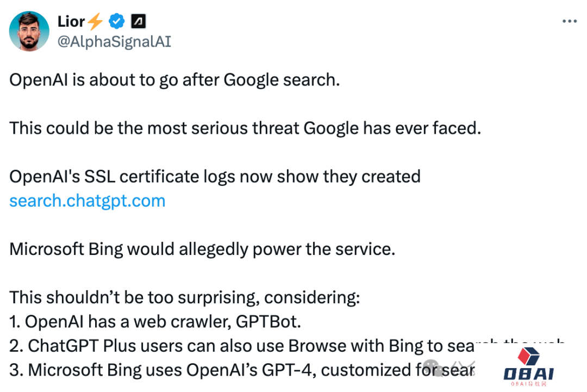Open the search.chatgpt.com link
587x392 pixels.
click(x=88, y=201)
